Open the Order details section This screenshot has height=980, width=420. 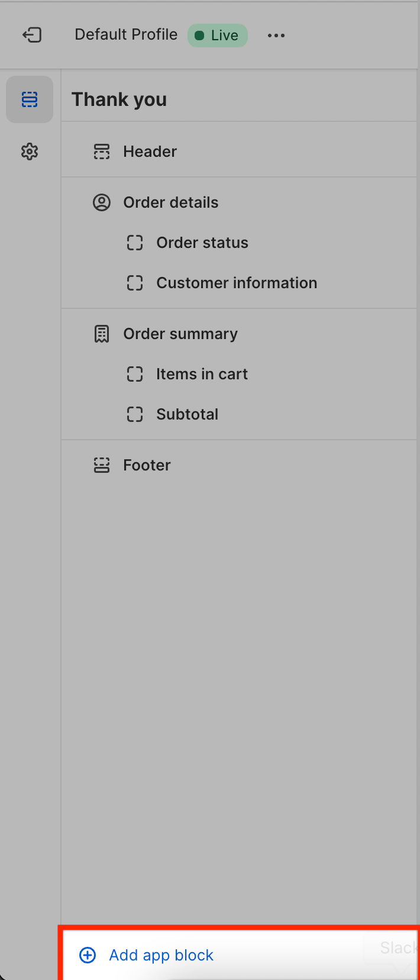(171, 202)
